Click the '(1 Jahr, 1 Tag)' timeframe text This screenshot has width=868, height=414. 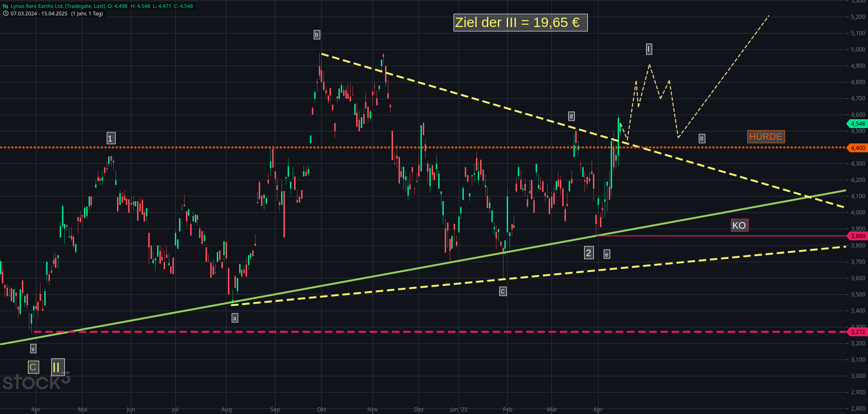tap(87, 14)
